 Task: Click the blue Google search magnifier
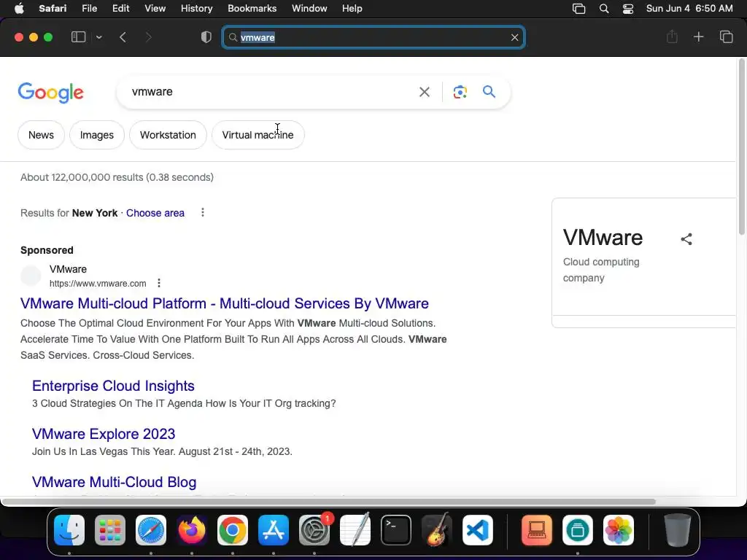(x=489, y=91)
